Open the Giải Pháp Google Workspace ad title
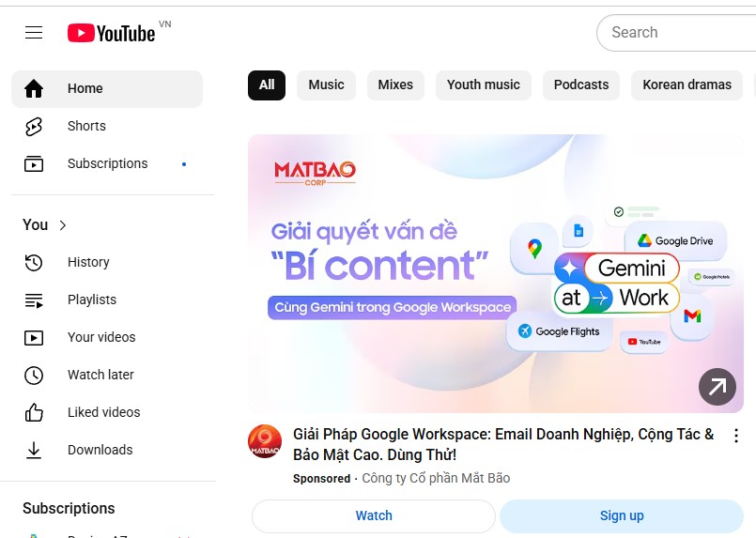Viewport: 756px width, 538px height. point(503,444)
